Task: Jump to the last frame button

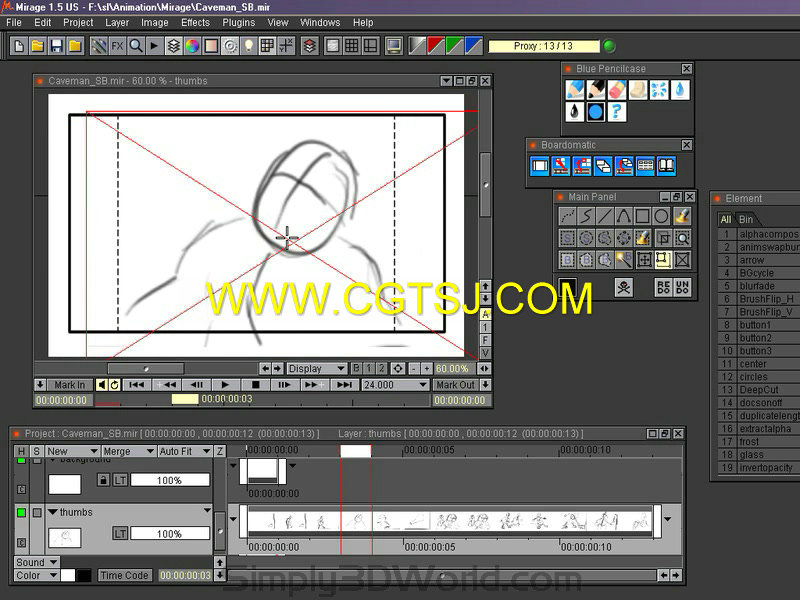Action: [344, 385]
